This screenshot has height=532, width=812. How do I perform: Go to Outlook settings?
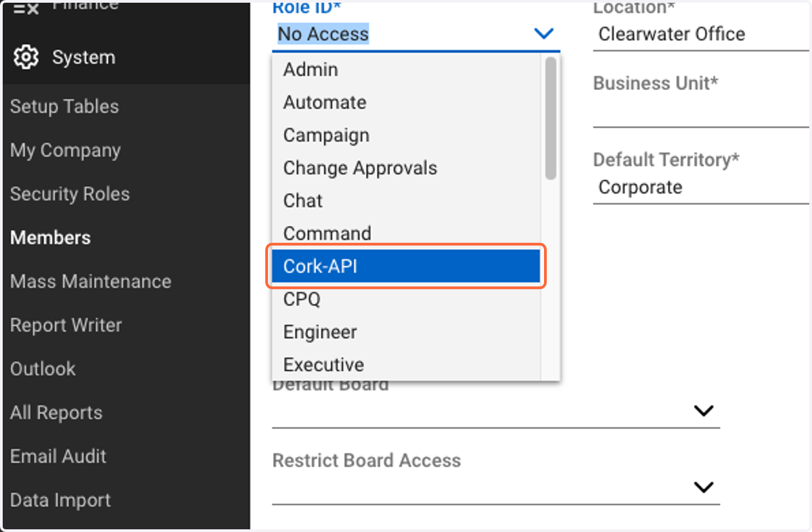[43, 369]
